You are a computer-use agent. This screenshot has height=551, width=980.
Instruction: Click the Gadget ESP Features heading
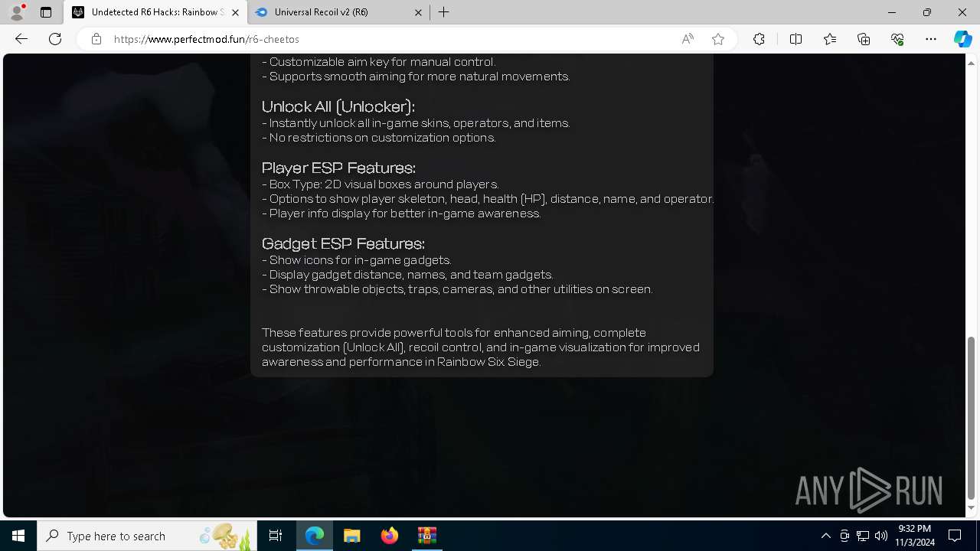[343, 243]
